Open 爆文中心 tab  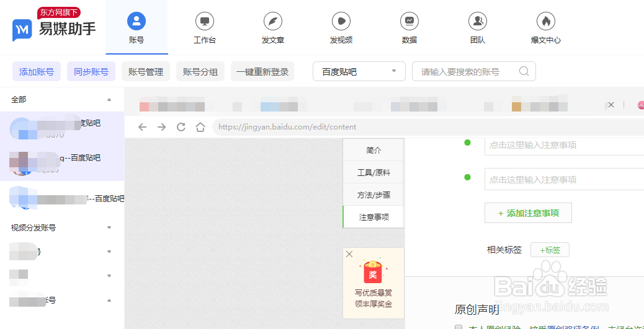pos(546,27)
